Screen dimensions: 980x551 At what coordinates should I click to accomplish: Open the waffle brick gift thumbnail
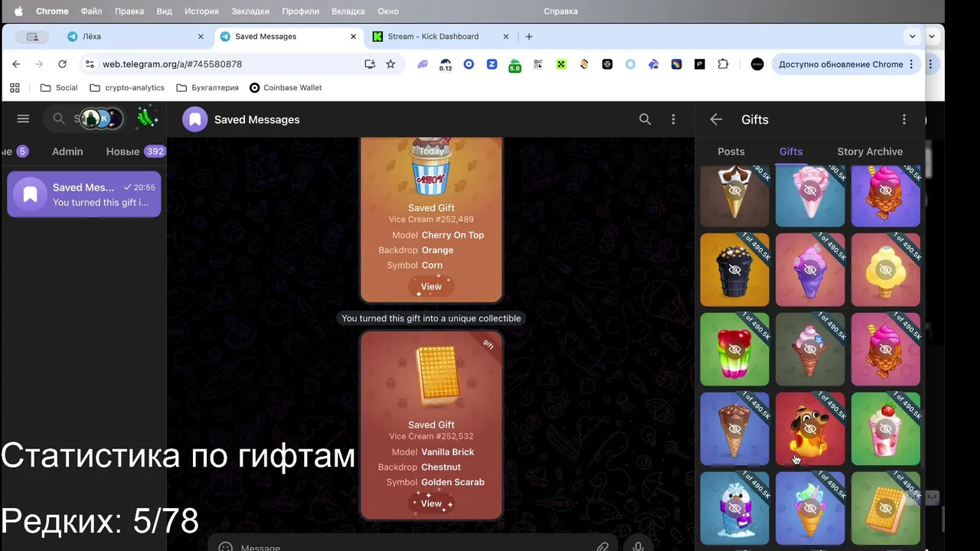[x=886, y=508]
